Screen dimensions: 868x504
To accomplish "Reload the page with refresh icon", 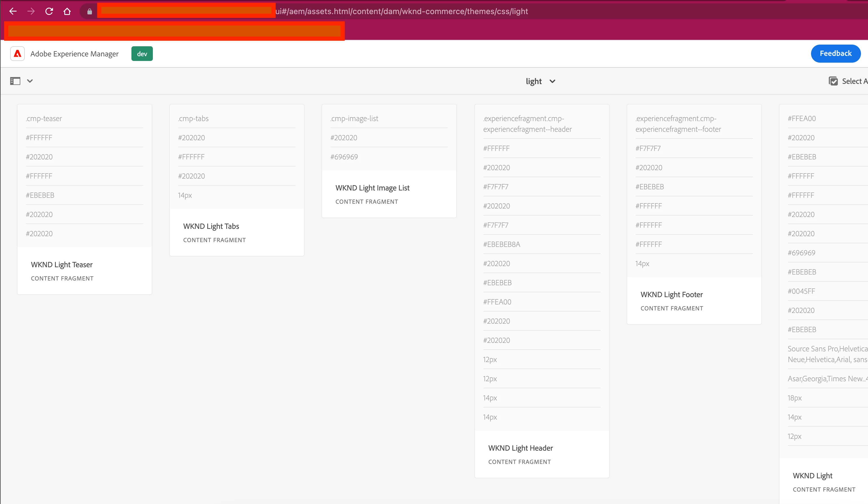I will [49, 11].
